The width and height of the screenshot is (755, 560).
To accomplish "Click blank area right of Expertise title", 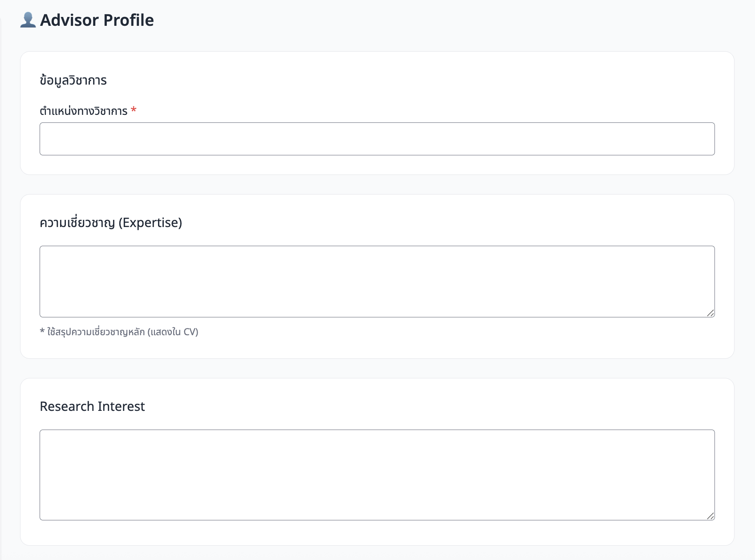I will tap(445, 223).
